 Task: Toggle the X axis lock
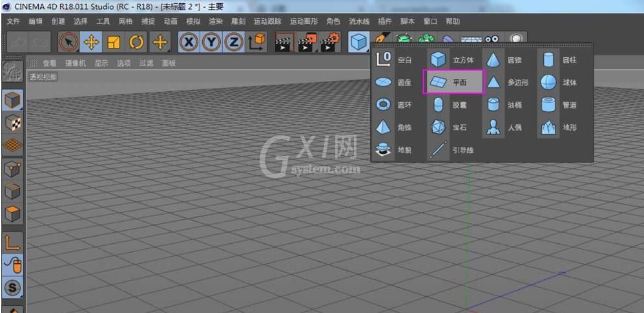pyautogui.click(x=189, y=42)
